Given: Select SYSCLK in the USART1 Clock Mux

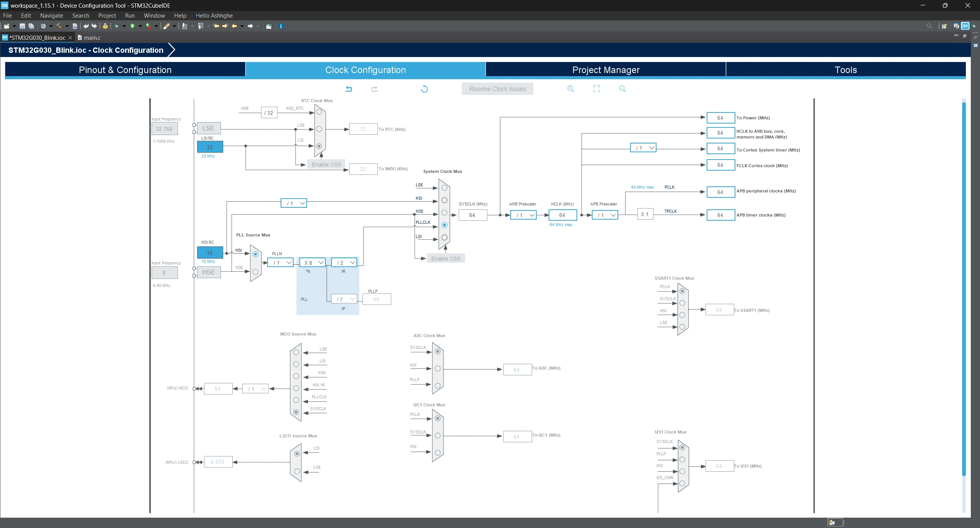Looking at the screenshot, I should point(682,303).
